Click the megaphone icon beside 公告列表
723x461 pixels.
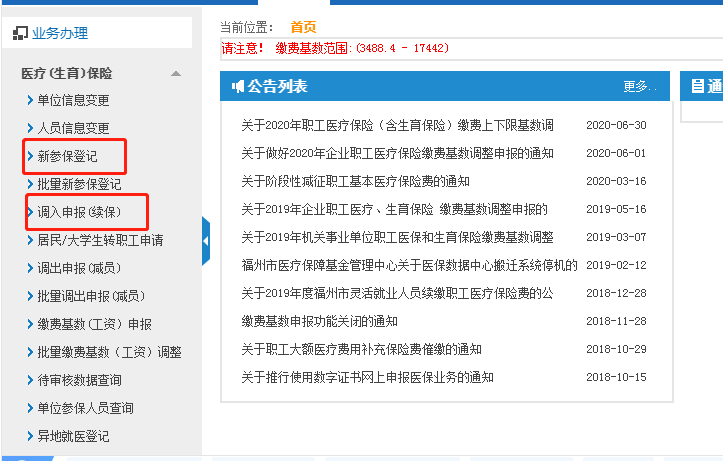click(237, 86)
